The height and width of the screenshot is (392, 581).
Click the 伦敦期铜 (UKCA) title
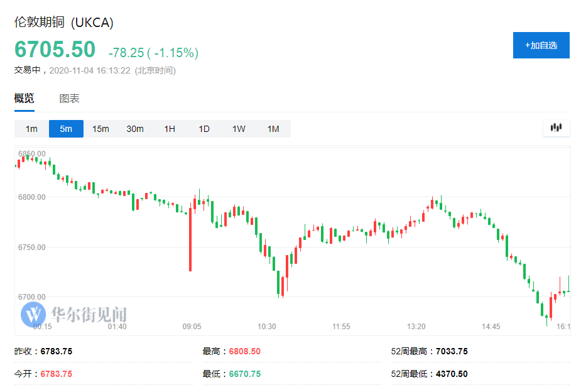click(64, 23)
